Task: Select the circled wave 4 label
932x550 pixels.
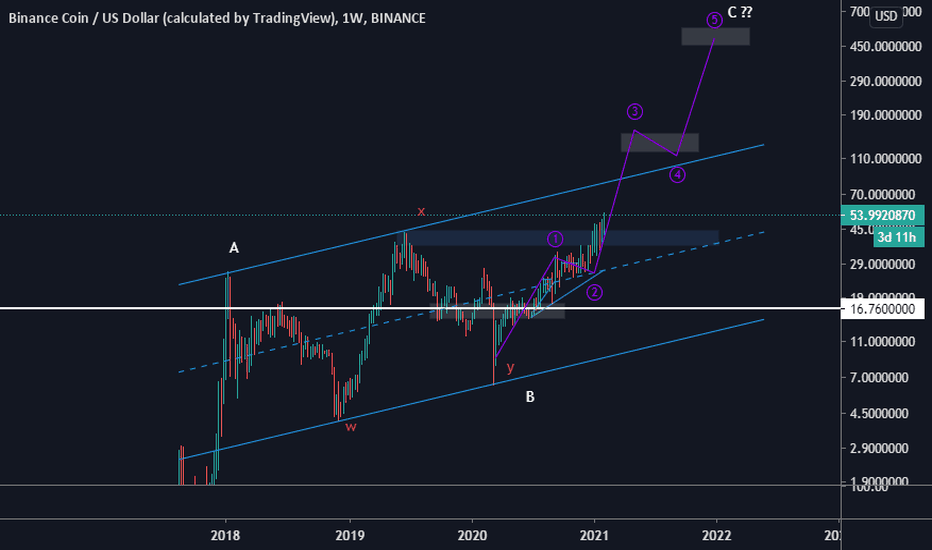Action: tap(677, 175)
